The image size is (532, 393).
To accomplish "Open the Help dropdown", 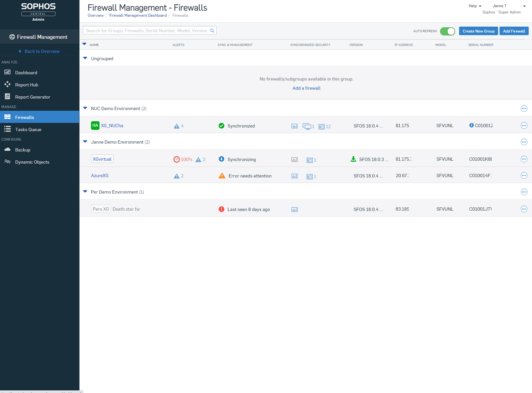I will tap(475, 6).
